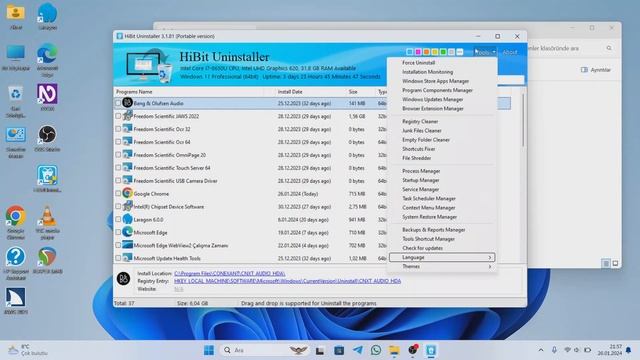Open WhatsApp from the taskbar
Screen dimensions: 640x360
pyautogui.click(x=376, y=350)
